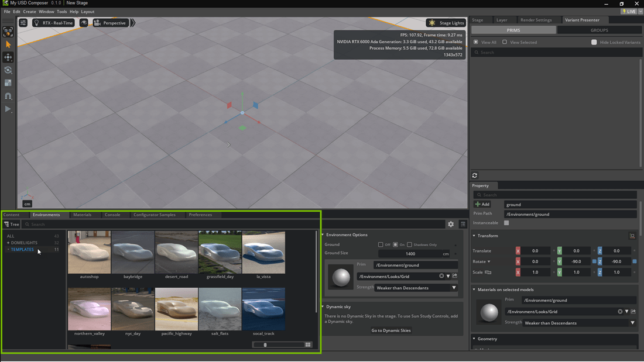Open the Stage Lights menu
The height and width of the screenshot is (362, 644).
coord(446,23)
